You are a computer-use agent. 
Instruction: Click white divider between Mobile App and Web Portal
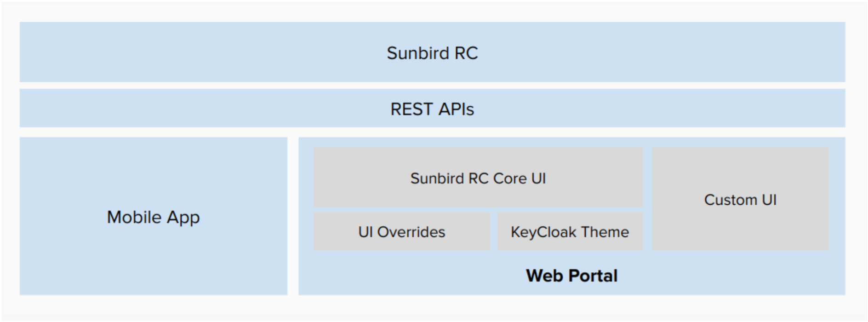[x=293, y=216]
